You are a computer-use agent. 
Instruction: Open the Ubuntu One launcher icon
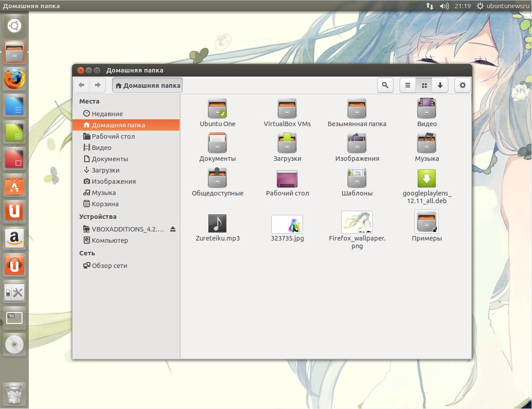click(14, 211)
